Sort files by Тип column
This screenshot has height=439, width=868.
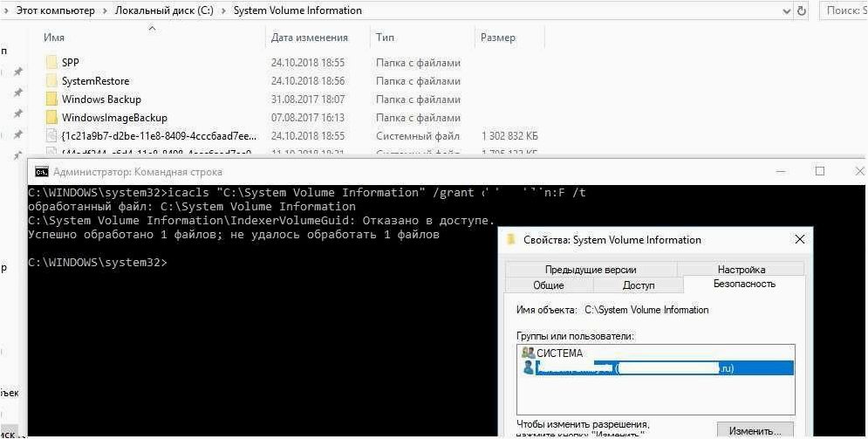[386, 38]
